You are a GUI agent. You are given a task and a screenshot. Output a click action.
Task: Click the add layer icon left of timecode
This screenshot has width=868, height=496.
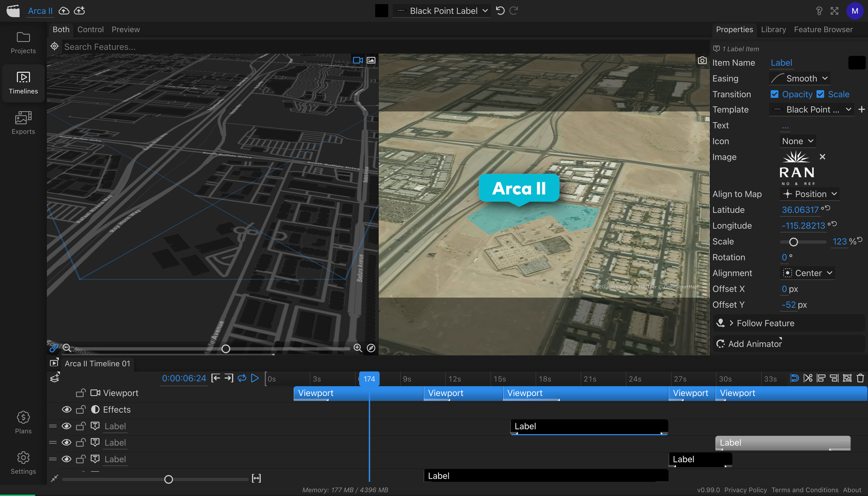55,378
